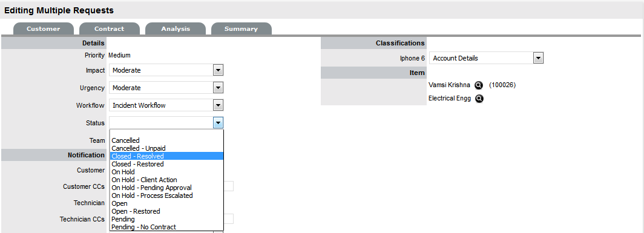Select On Hold - Pending Approval
Image resolution: width=644 pixels, height=233 pixels.
(x=166, y=188)
